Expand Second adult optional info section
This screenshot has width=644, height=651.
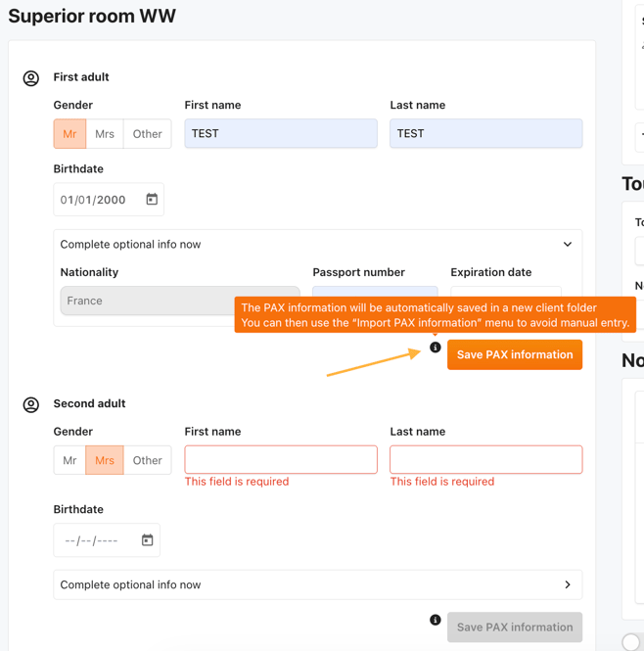pyautogui.click(x=567, y=584)
